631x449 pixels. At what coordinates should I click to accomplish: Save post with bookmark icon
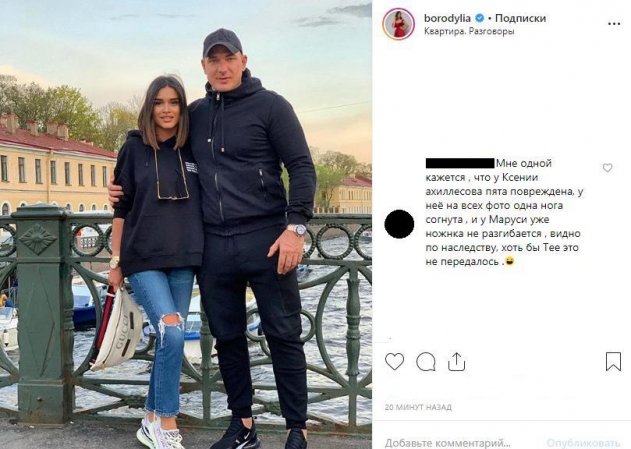[x=613, y=361]
